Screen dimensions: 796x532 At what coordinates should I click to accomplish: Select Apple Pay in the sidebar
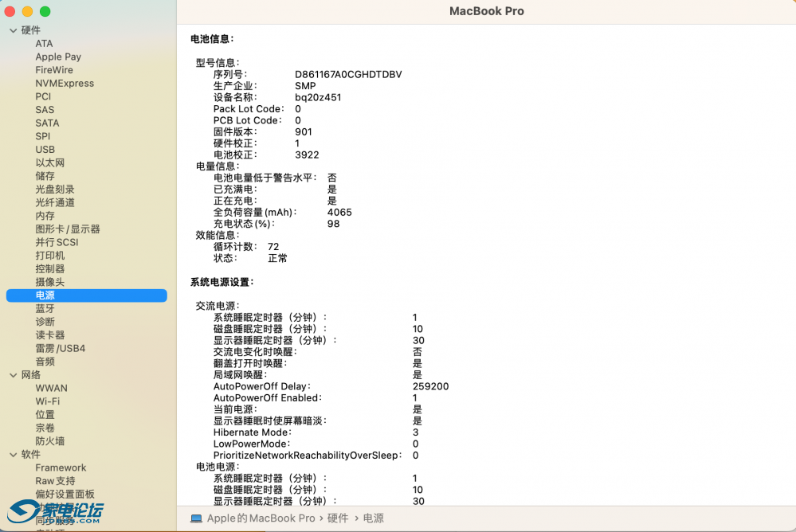tap(58, 57)
